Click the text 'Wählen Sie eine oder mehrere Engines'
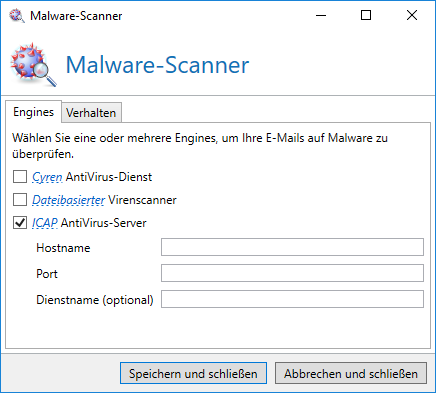The width and height of the screenshot is (436, 393). click(x=115, y=138)
